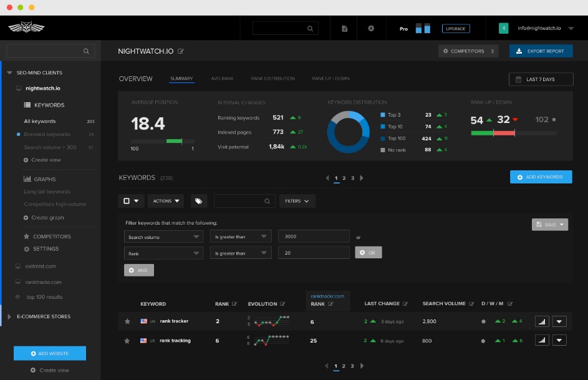Switch to the SUMMARY tab
The image size is (588, 380).
click(x=181, y=79)
